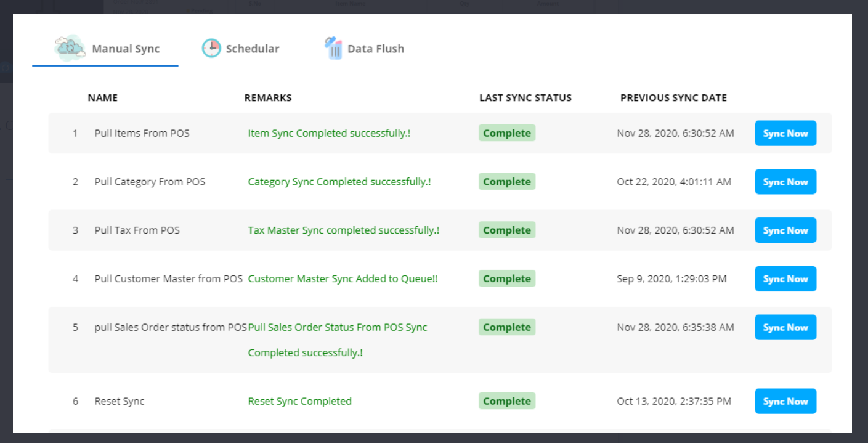Sync Now for Pull Items From POS
The width and height of the screenshot is (868, 443).
[785, 133]
